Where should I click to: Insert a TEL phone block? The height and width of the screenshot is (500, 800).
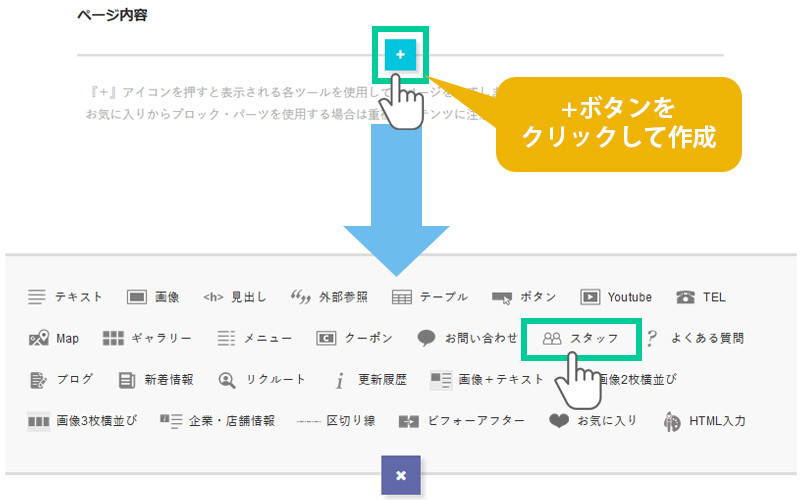[x=701, y=297]
